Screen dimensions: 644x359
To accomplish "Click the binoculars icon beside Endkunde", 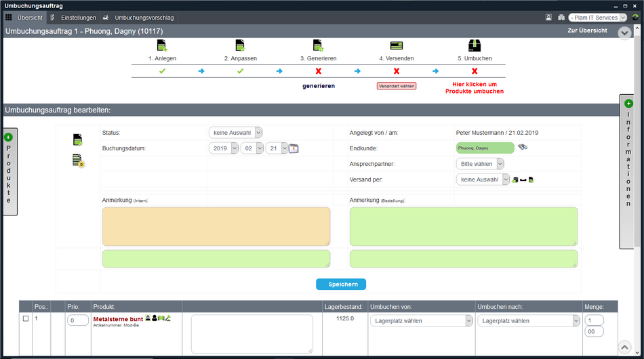I will pos(523,147).
